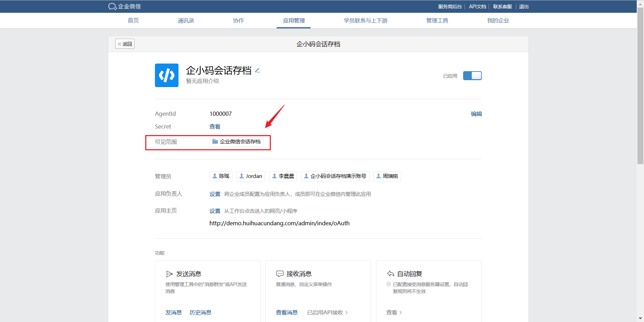The width and height of the screenshot is (644, 322).
Task: Click the vertical scrollbar thumb
Action: pyautogui.click(x=640, y=86)
